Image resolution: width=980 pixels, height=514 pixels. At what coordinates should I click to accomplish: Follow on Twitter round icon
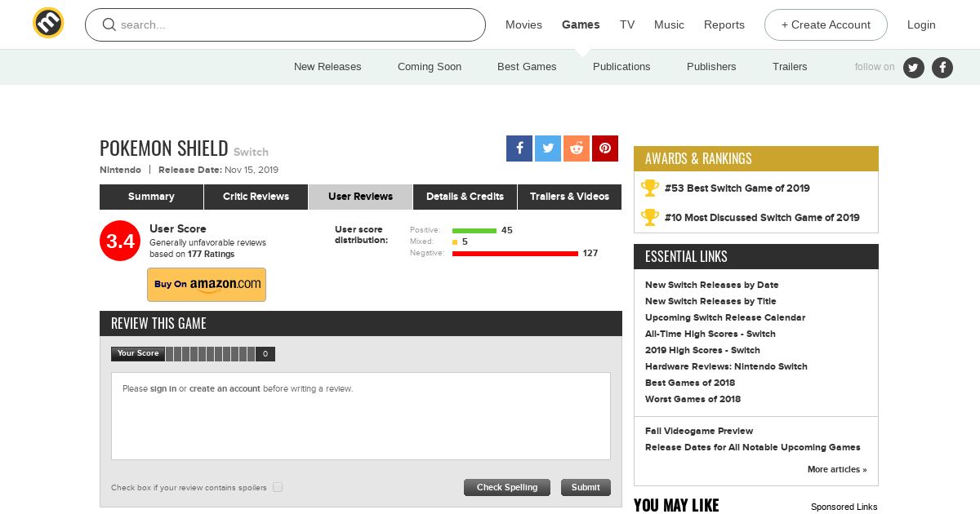[x=914, y=68]
